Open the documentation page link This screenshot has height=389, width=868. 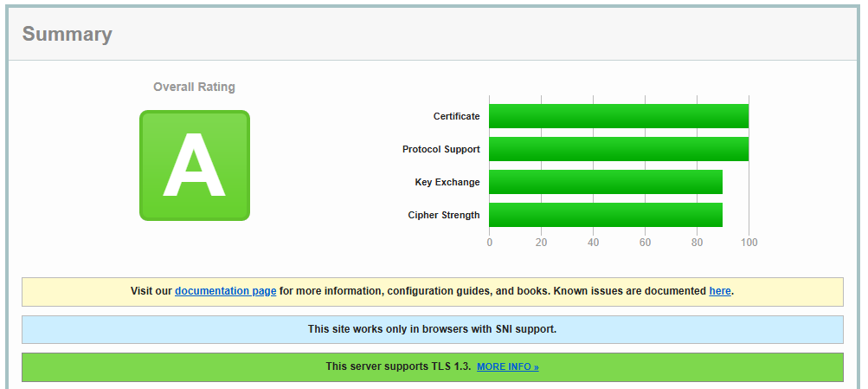(x=225, y=291)
